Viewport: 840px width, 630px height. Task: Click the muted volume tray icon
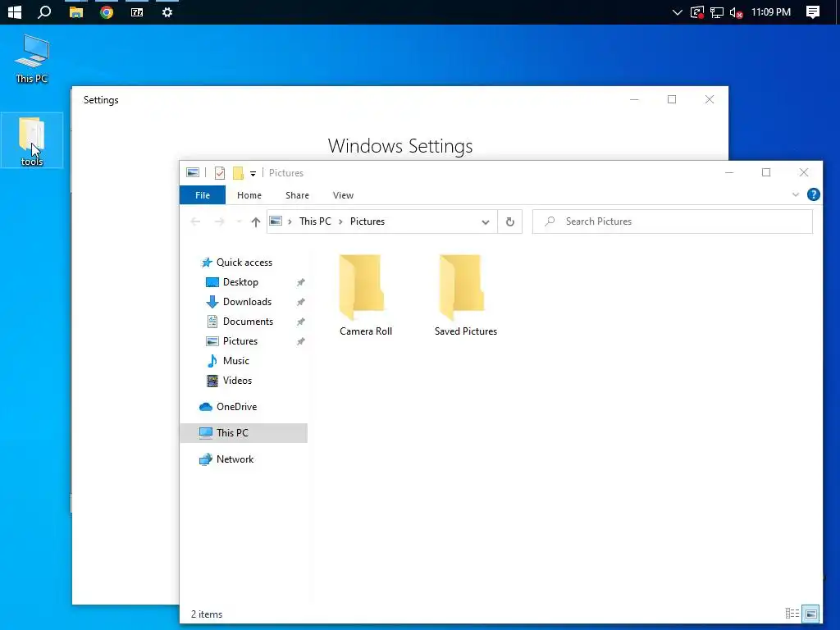tap(736, 12)
